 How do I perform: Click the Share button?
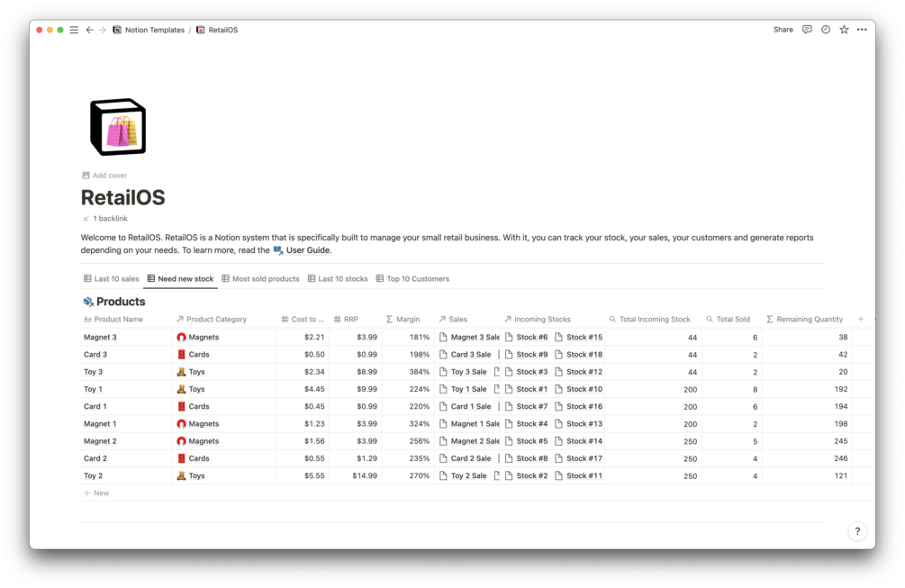point(783,30)
